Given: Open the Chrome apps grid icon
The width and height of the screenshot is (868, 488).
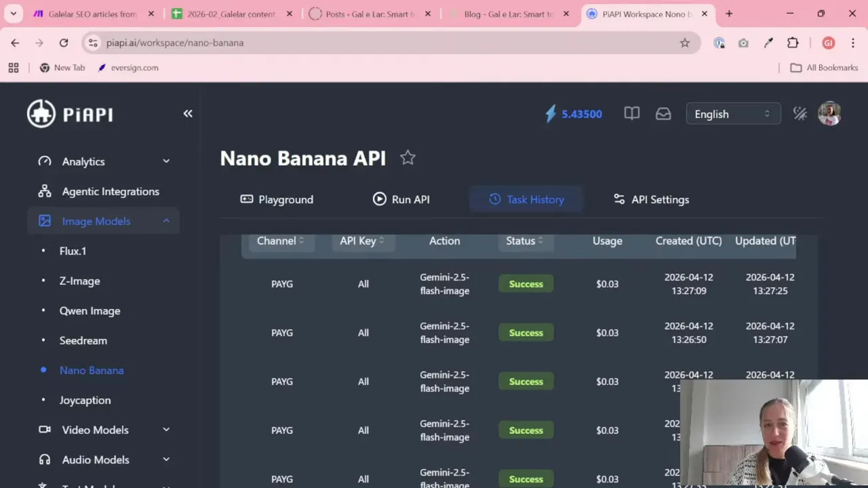Looking at the screenshot, I should coord(14,68).
